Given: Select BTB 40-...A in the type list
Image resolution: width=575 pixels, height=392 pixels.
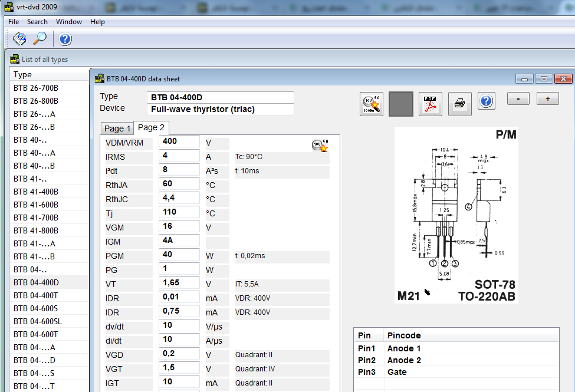Looking at the screenshot, I should pyautogui.click(x=49, y=153).
